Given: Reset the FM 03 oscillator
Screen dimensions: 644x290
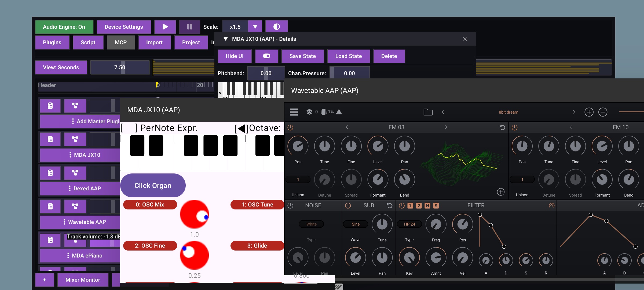Looking at the screenshot, I should click(x=502, y=127).
